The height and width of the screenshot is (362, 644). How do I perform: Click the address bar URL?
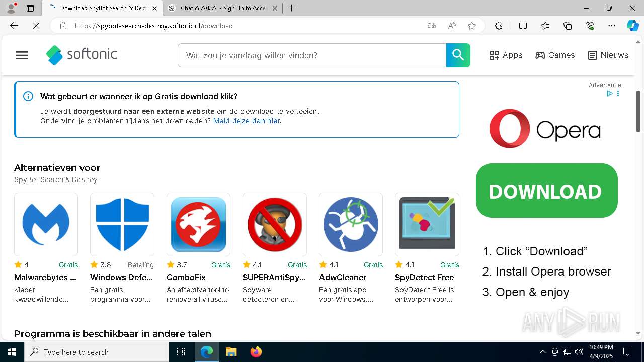point(154,26)
